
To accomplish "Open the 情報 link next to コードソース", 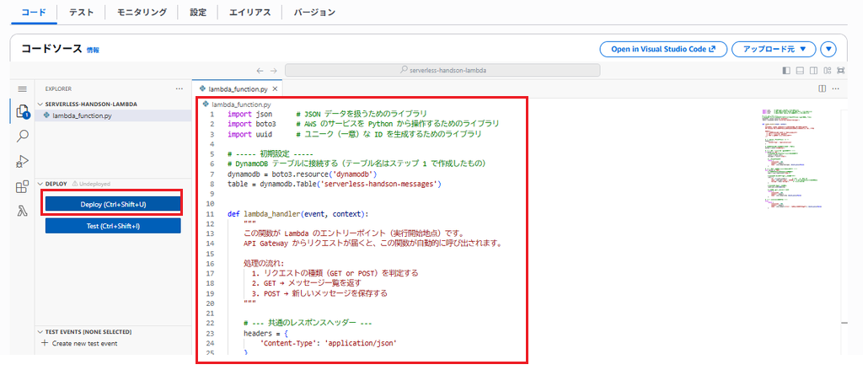I will tap(93, 51).
